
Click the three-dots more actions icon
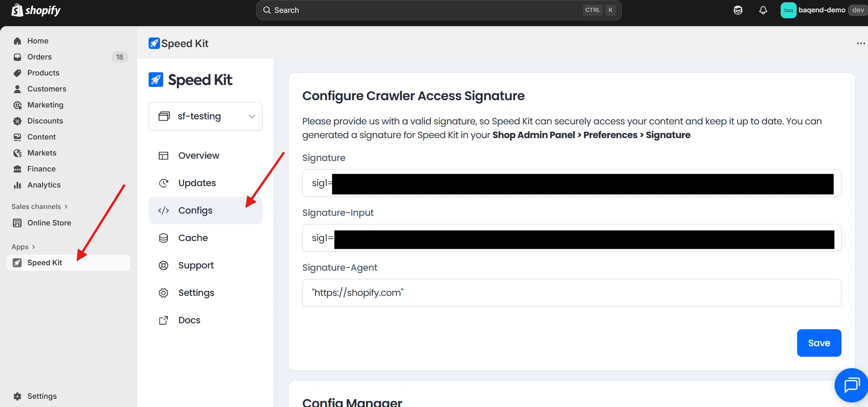coord(861,43)
